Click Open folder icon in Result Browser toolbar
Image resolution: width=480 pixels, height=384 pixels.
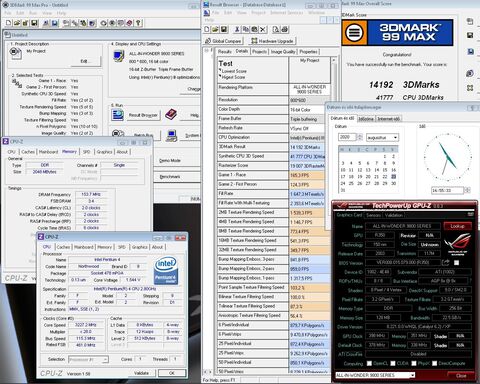(215, 29)
